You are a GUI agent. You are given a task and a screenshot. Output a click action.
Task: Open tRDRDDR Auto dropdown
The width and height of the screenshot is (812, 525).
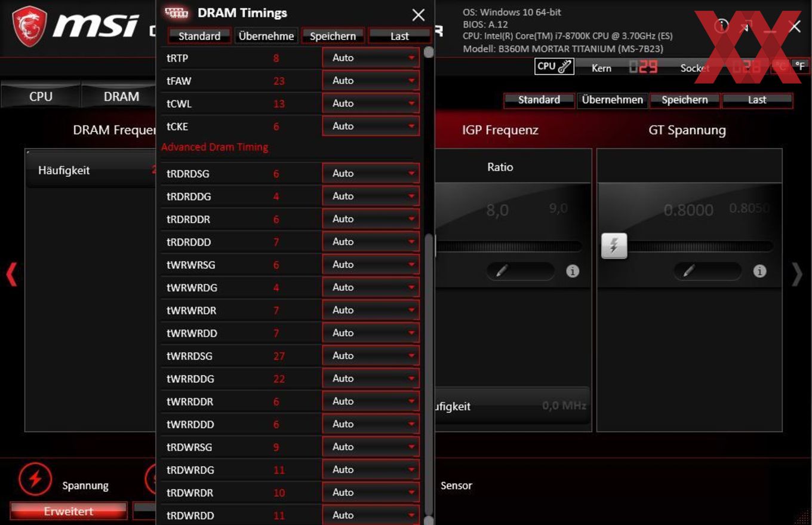click(x=371, y=219)
